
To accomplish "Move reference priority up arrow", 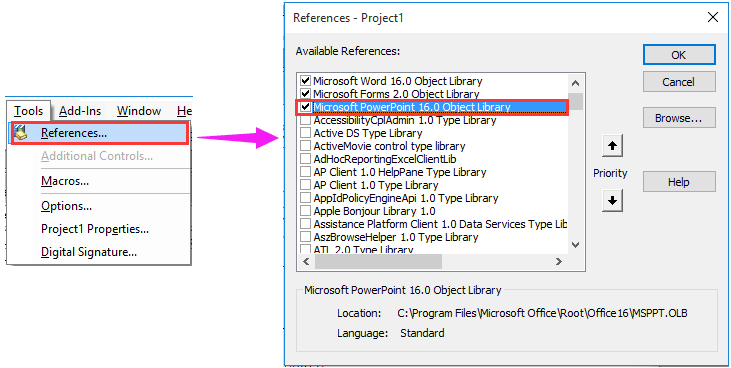I will [612, 146].
